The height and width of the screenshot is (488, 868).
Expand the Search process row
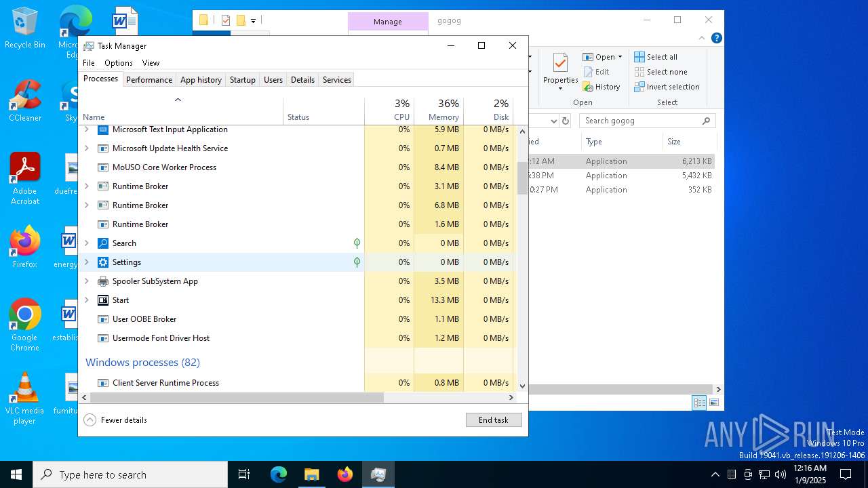[x=86, y=243]
